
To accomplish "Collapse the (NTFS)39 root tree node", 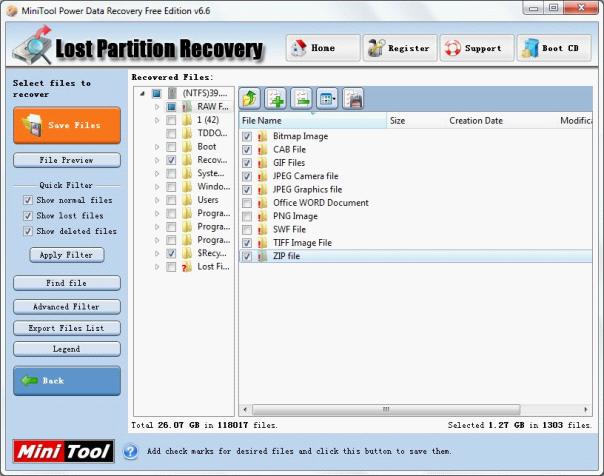I will (143, 93).
